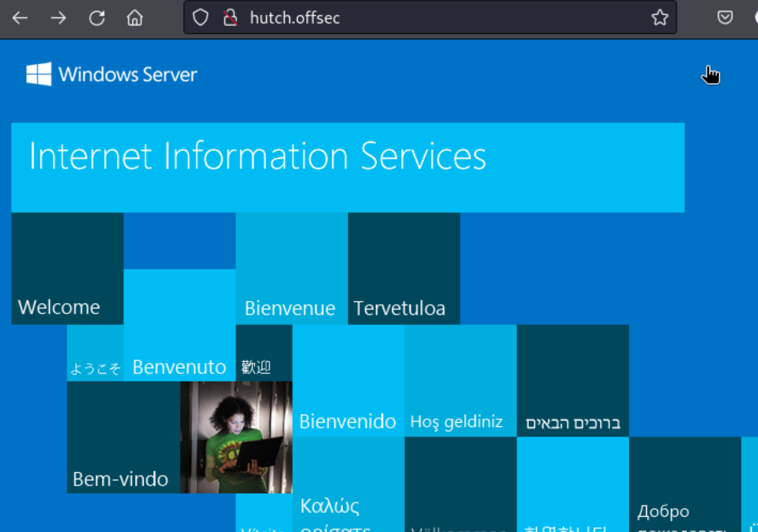Screen dimensions: 758x532
Task: Select the Hoş geldiniz tile
Action: tap(460, 380)
